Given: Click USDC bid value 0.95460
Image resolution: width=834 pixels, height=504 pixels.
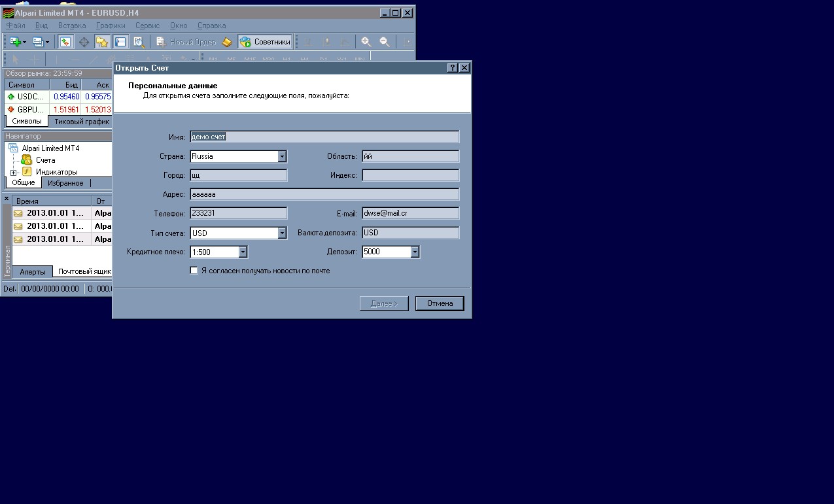Looking at the screenshot, I should pos(66,97).
